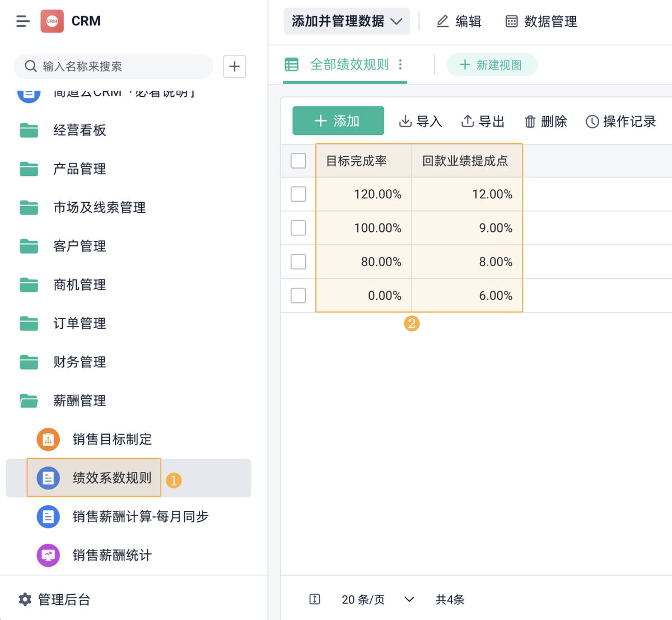Click the 管理后台 gear icon
The image size is (672, 620).
click(25, 599)
